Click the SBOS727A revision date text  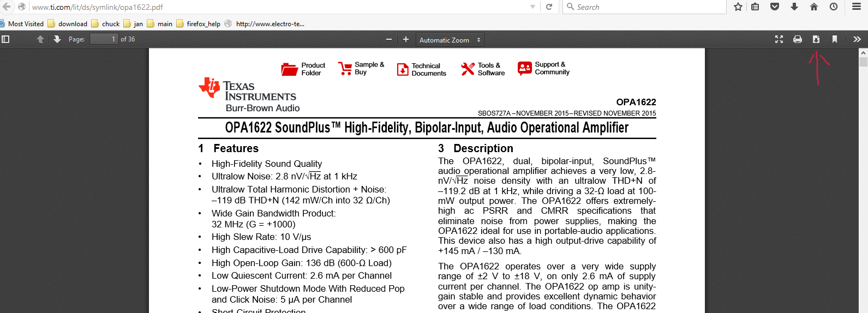567,113
